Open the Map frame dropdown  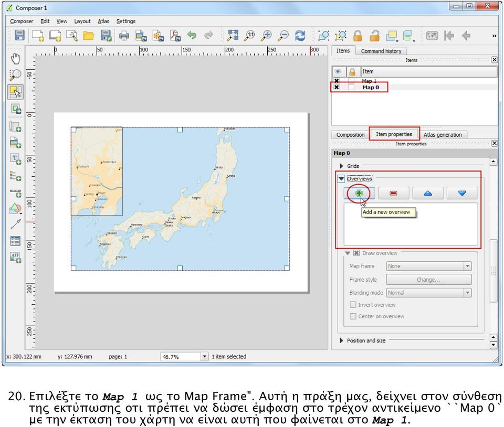pos(429,266)
